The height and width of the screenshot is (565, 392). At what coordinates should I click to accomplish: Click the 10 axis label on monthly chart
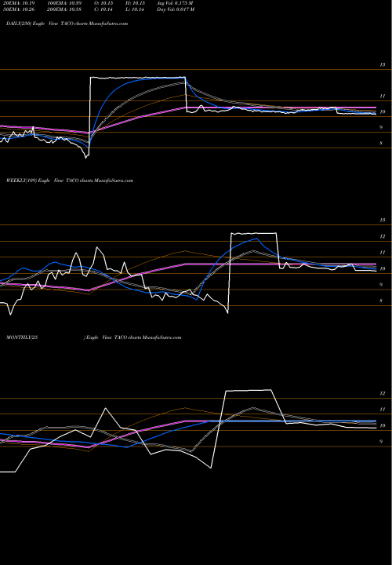tap(383, 425)
